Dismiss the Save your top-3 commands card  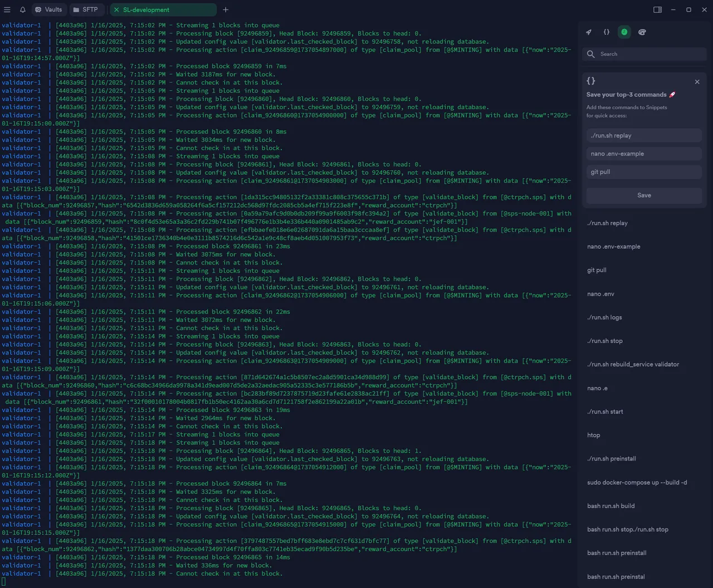pyautogui.click(x=697, y=82)
